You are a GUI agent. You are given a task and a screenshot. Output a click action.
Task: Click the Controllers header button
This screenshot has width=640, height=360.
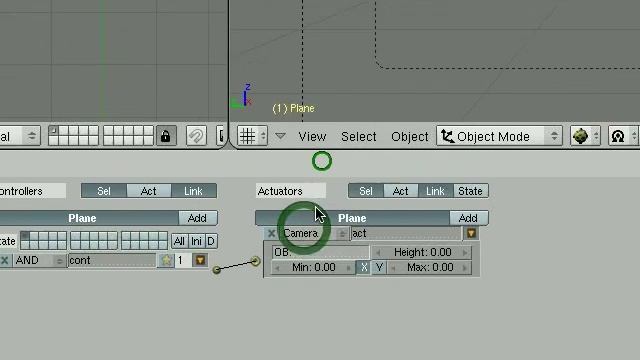click(x=33, y=191)
